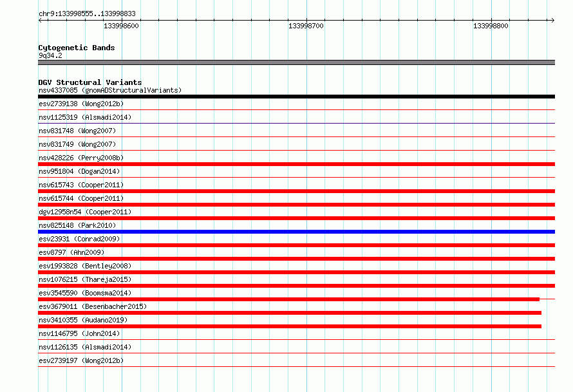
Task: Open variant esv3545590 (Boomsma2014) label
Action: tap(85, 293)
